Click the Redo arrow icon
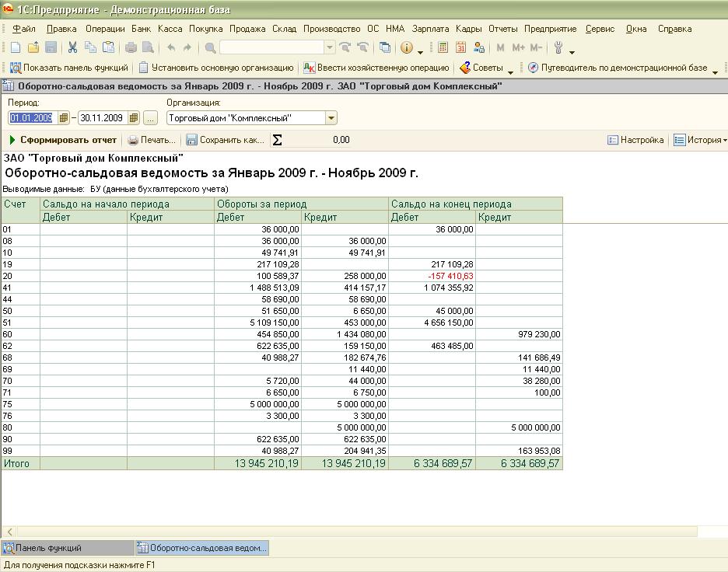Screen dimensions: 728x572 click(x=187, y=47)
